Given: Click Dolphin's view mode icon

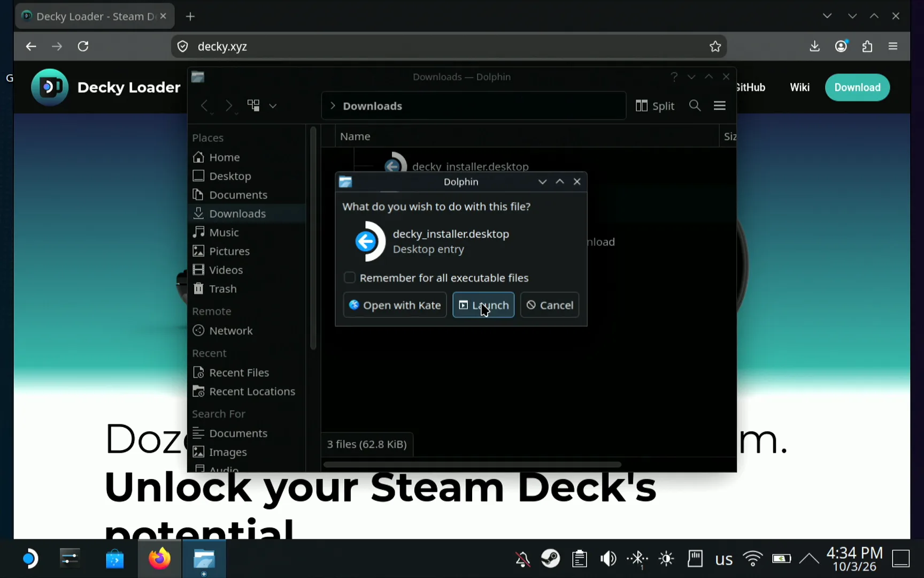Looking at the screenshot, I should pyautogui.click(x=253, y=105).
